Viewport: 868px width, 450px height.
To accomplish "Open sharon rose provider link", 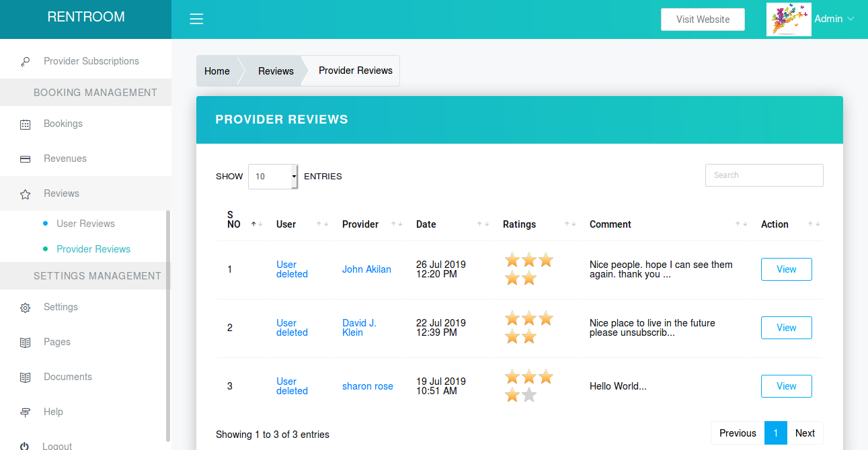I will [368, 386].
